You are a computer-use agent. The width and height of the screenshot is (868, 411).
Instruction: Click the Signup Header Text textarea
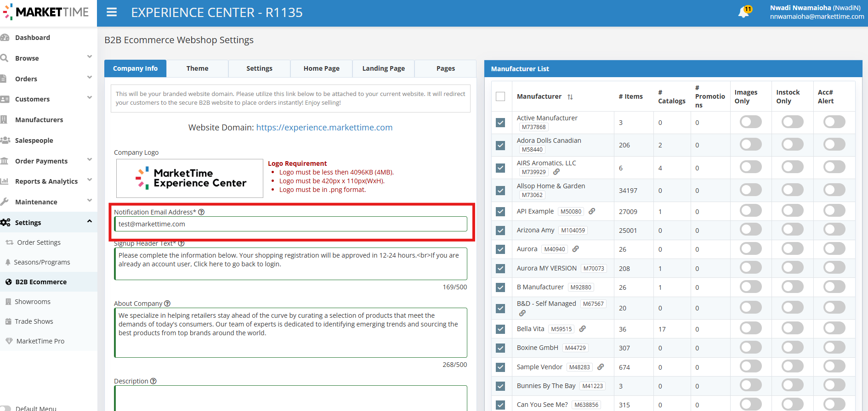(x=290, y=264)
